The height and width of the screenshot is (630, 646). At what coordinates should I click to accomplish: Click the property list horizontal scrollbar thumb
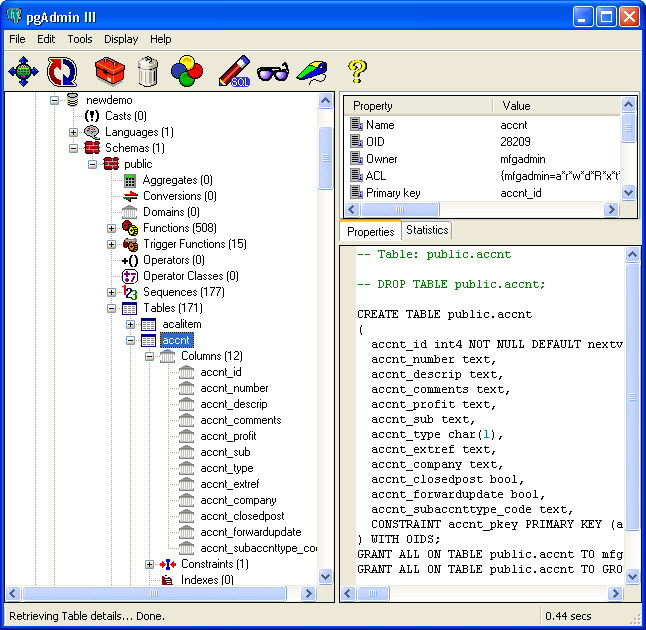tap(400, 209)
